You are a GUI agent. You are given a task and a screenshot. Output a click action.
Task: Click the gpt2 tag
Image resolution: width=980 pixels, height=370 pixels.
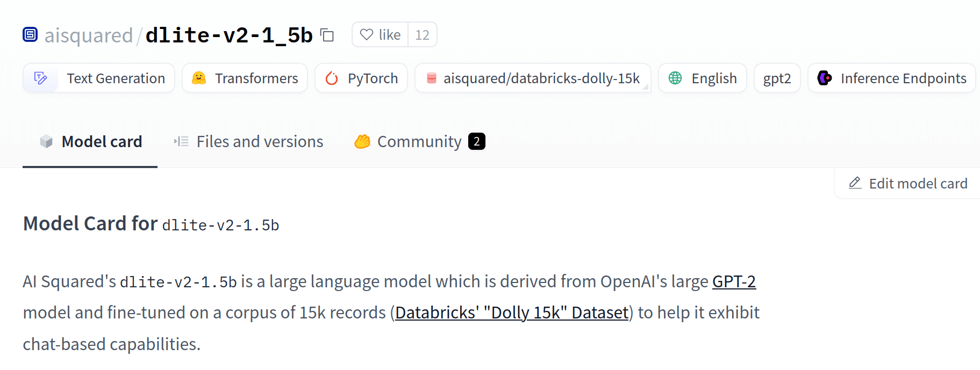(776, 78)
